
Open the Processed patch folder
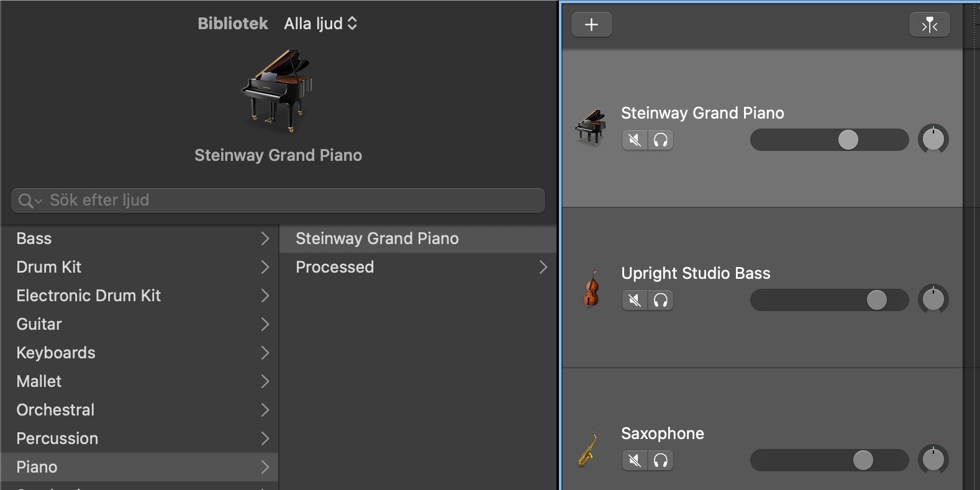tap(418, 267)
